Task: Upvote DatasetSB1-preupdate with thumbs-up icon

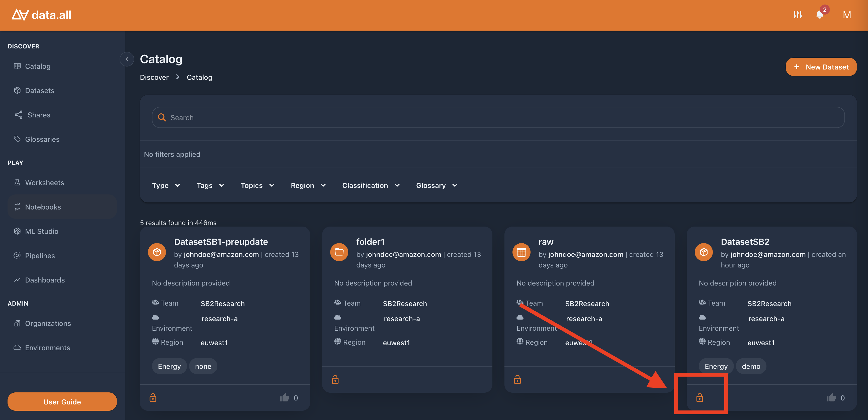Action: [284, 398]
